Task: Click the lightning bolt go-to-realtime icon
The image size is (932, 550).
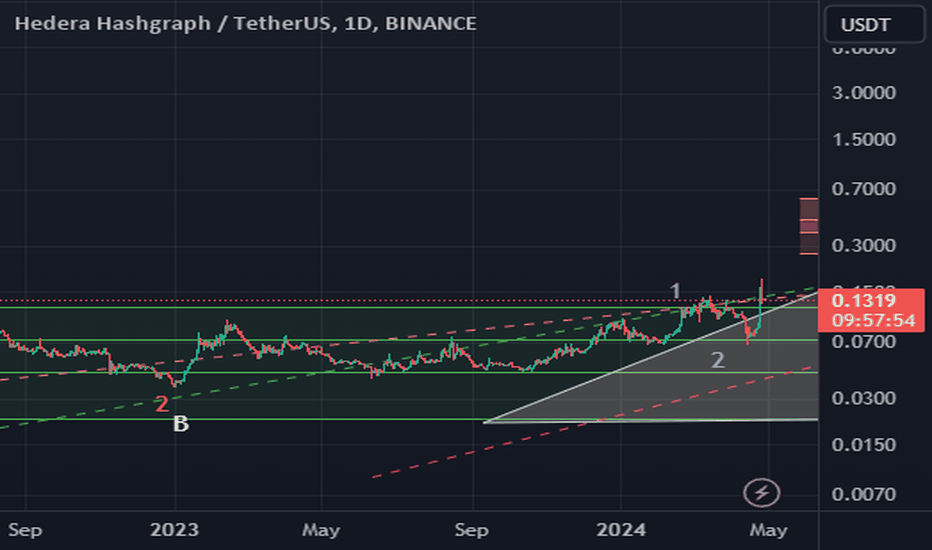Action: point(761,492)
